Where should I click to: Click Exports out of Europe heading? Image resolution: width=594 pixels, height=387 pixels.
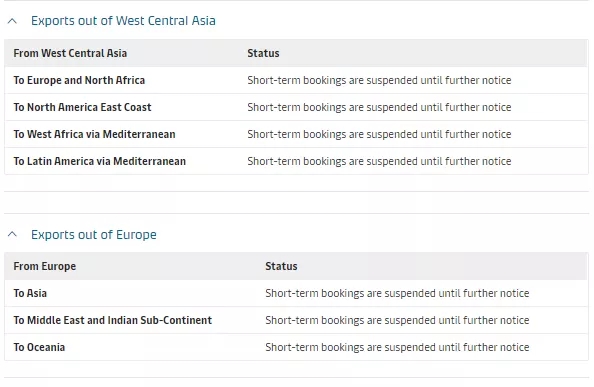tap(94, 234)
